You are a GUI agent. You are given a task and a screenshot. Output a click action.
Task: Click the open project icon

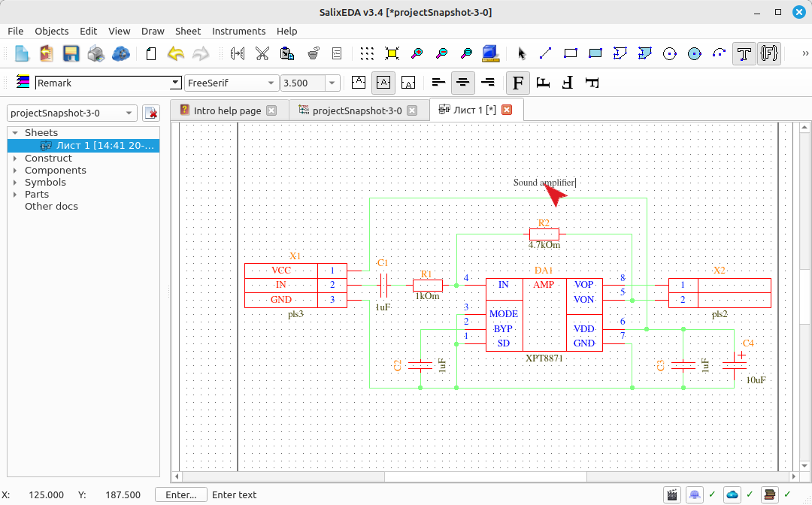46,53
